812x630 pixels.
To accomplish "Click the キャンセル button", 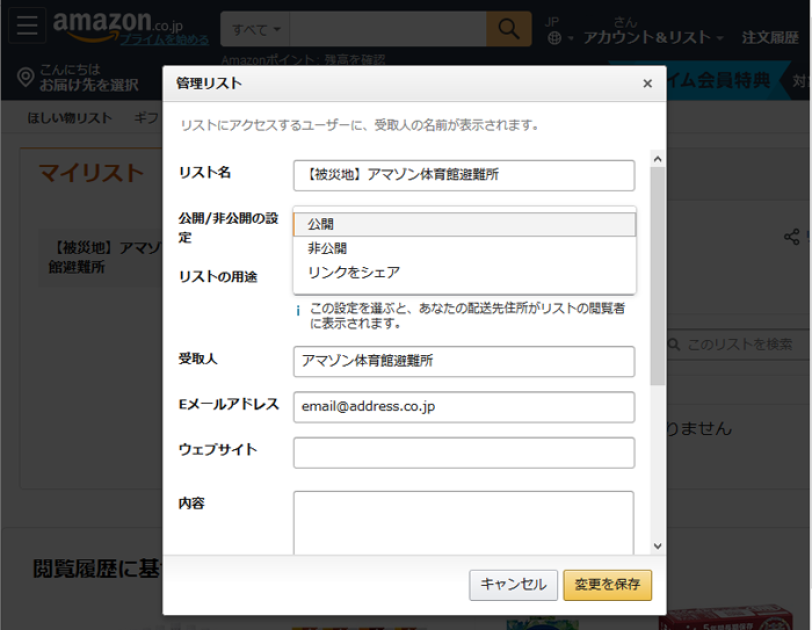I will tap(513, 585).
